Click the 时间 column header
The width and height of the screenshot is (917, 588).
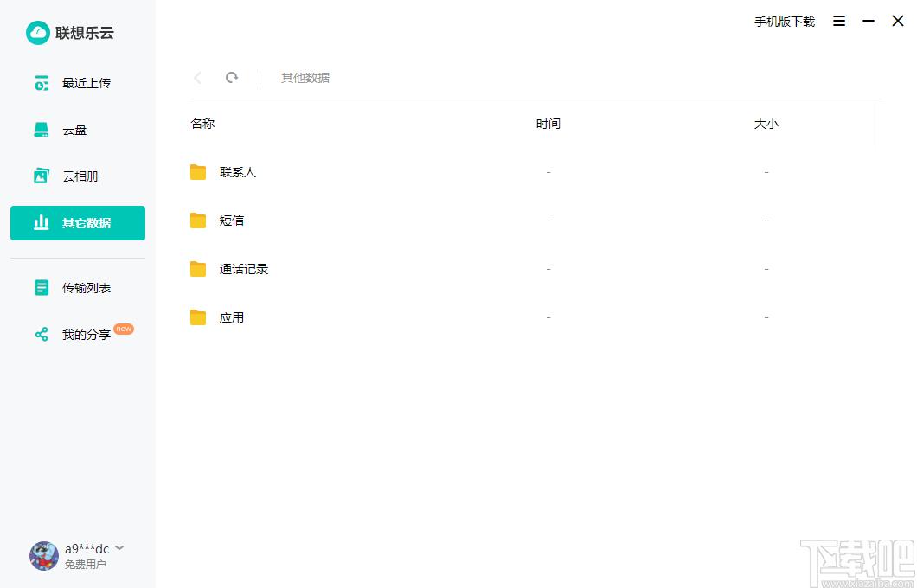click(548, 124)
